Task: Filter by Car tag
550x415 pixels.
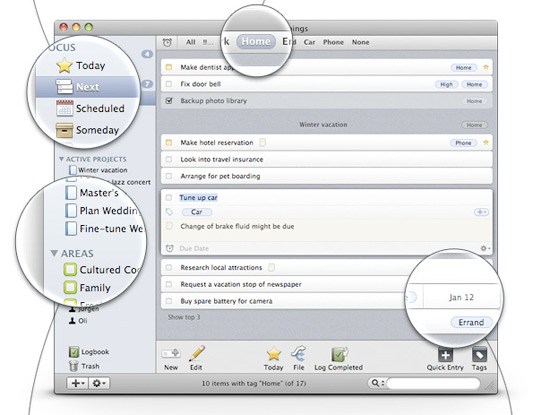Action: coord(309,42)
